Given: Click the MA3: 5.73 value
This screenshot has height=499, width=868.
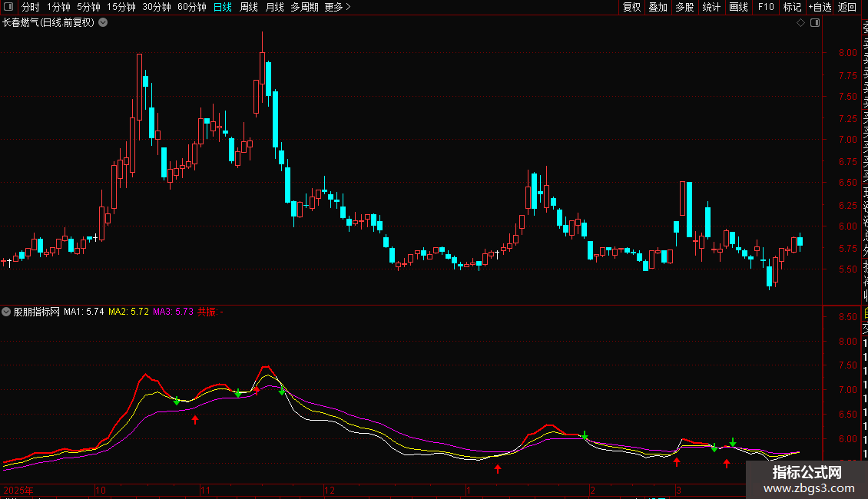Looking at the screenshot, I should [x=174, y=312].
